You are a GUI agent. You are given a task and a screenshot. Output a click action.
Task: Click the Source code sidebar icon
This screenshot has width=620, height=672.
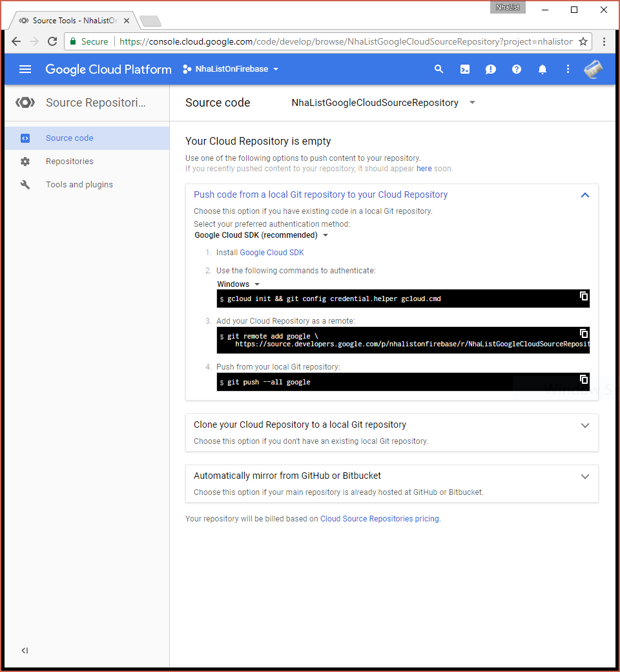(25, 138)
